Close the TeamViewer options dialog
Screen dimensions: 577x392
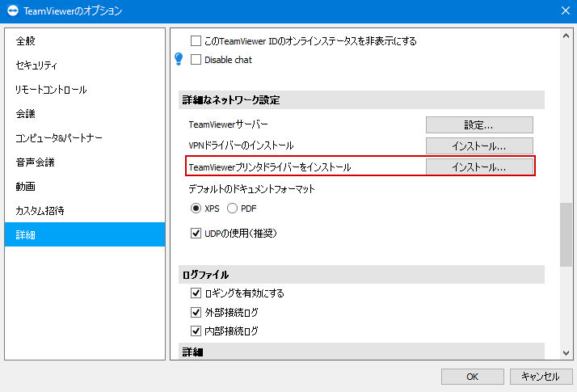coord(566,11)
